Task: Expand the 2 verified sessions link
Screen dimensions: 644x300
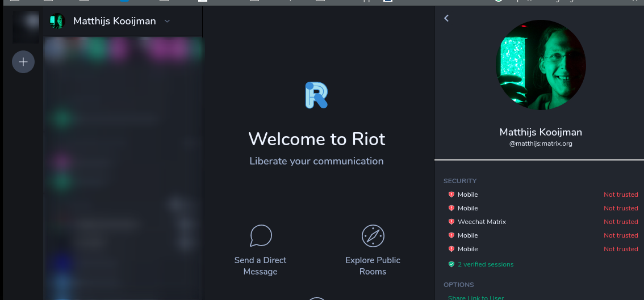Action: click(x=486, y=264)
